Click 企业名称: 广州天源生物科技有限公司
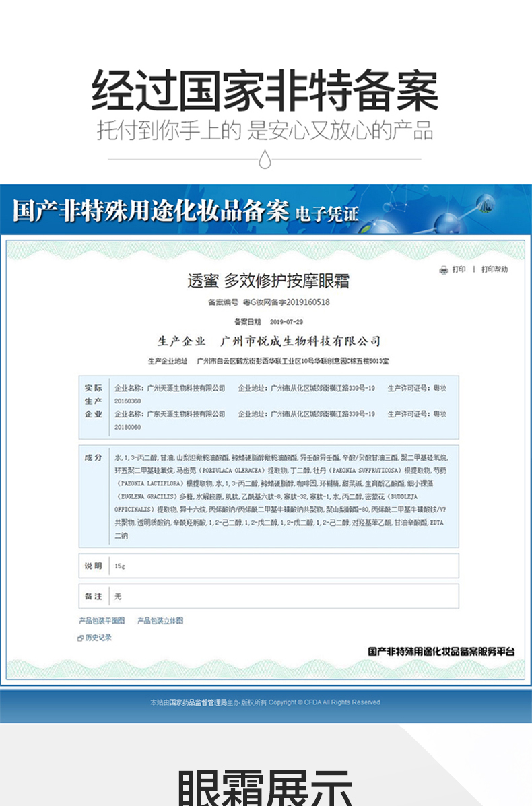532x806 pixels. click(170, 388)
